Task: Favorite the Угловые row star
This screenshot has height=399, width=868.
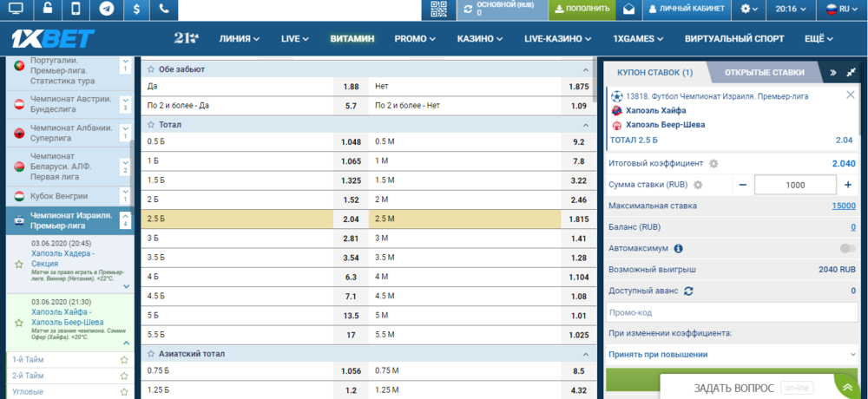Action: [124, 392]
